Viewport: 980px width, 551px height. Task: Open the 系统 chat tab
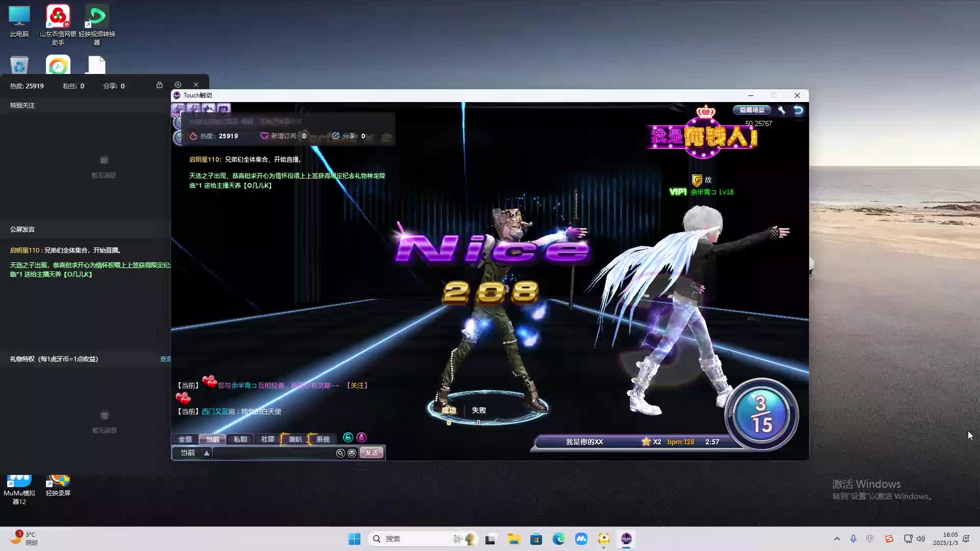[x=323, y=439]
